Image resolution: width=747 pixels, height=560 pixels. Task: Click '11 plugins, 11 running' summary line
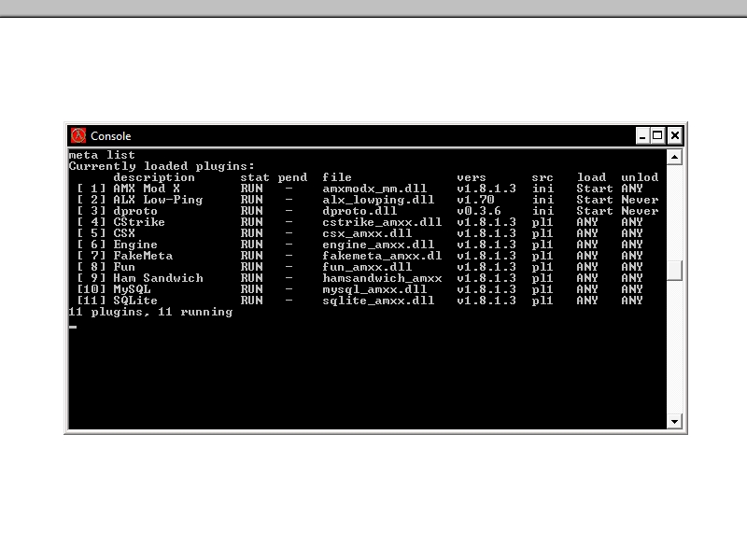(x=150, y=312)
